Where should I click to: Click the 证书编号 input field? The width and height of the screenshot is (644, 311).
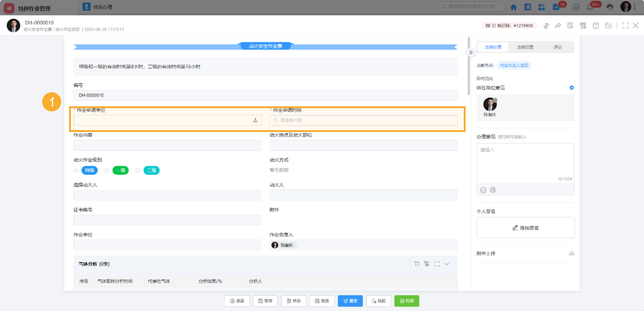click(167, 220)
